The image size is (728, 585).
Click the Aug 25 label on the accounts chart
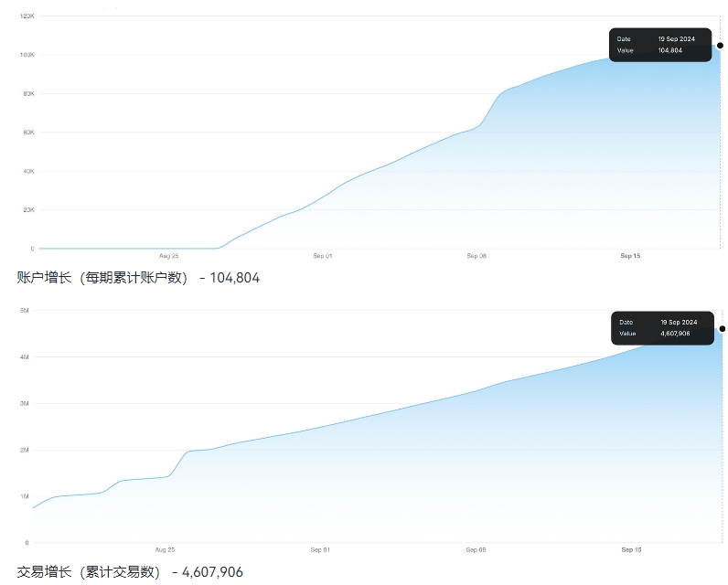tap(168, 256)
